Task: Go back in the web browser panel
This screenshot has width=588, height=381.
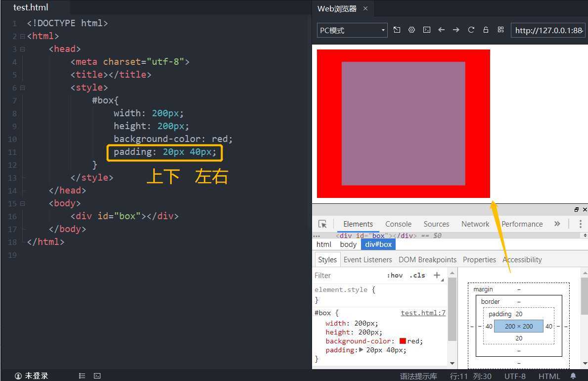Action: [x=442, y=30]
